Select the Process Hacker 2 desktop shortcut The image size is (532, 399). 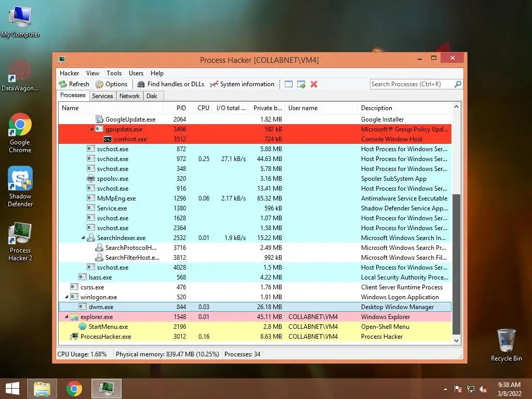(20, 241)
